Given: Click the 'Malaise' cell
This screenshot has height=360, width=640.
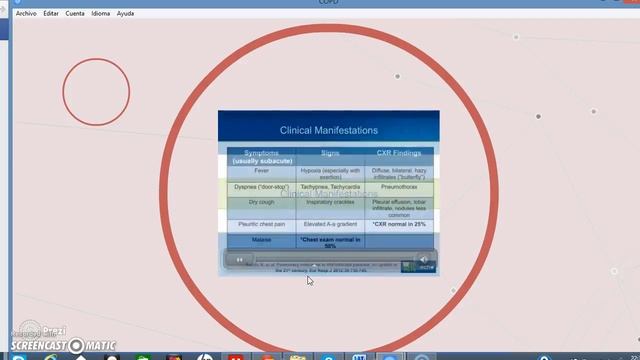Looking at the screenshot, I should pos(262,241).
